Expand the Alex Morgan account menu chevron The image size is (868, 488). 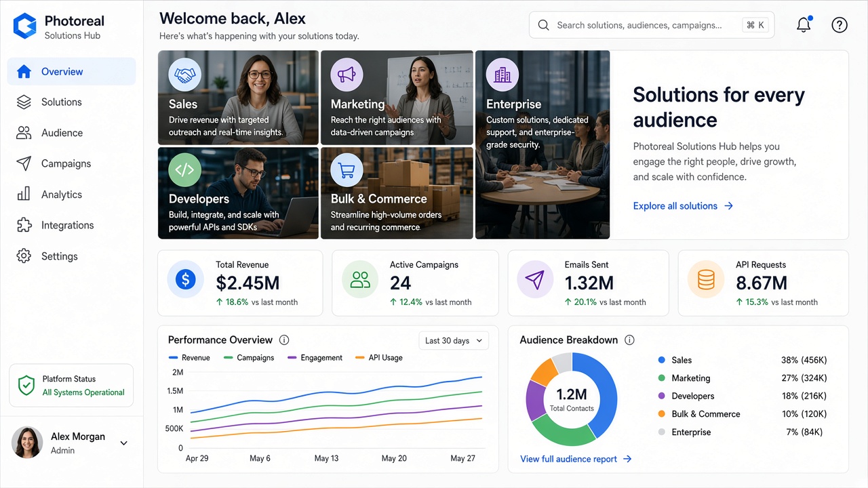123,443
